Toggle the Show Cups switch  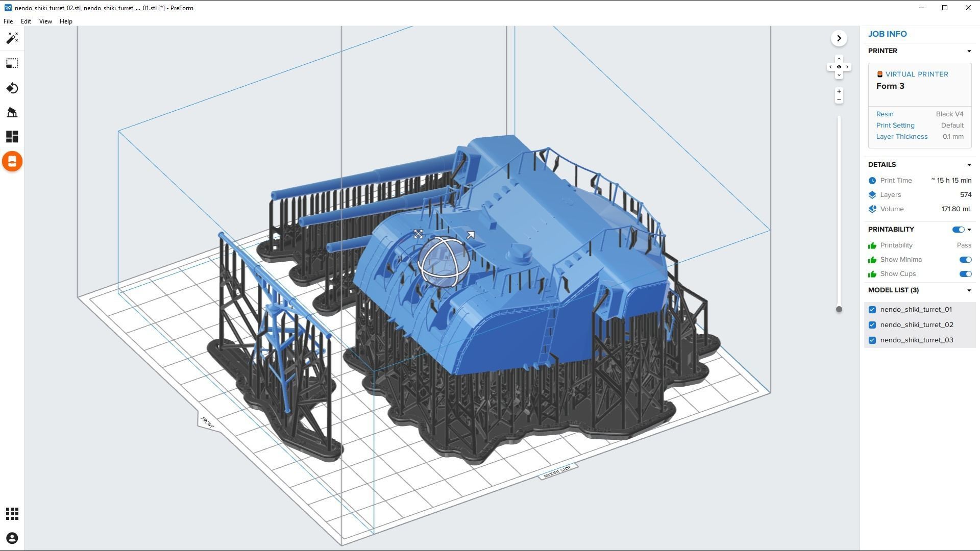tap(965, 274)
